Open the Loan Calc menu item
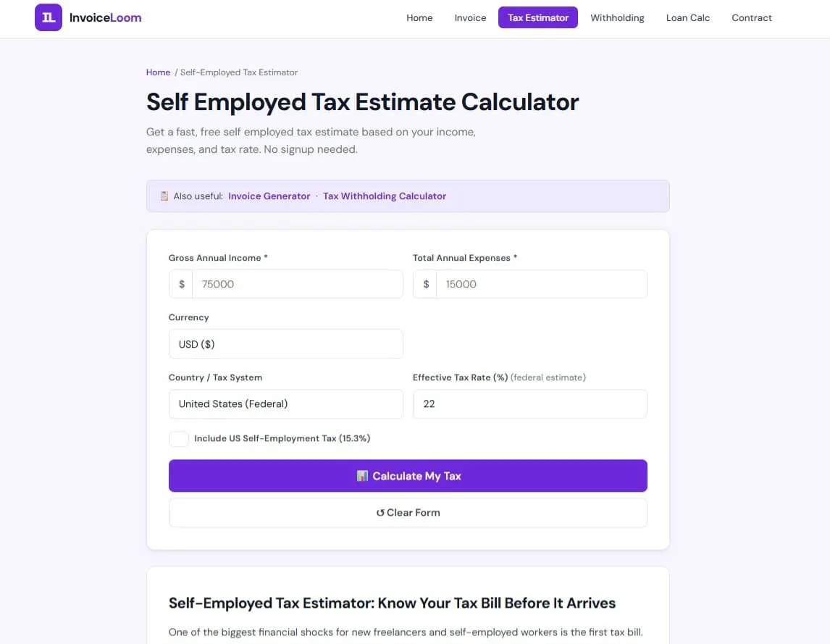 click(687, 17)
